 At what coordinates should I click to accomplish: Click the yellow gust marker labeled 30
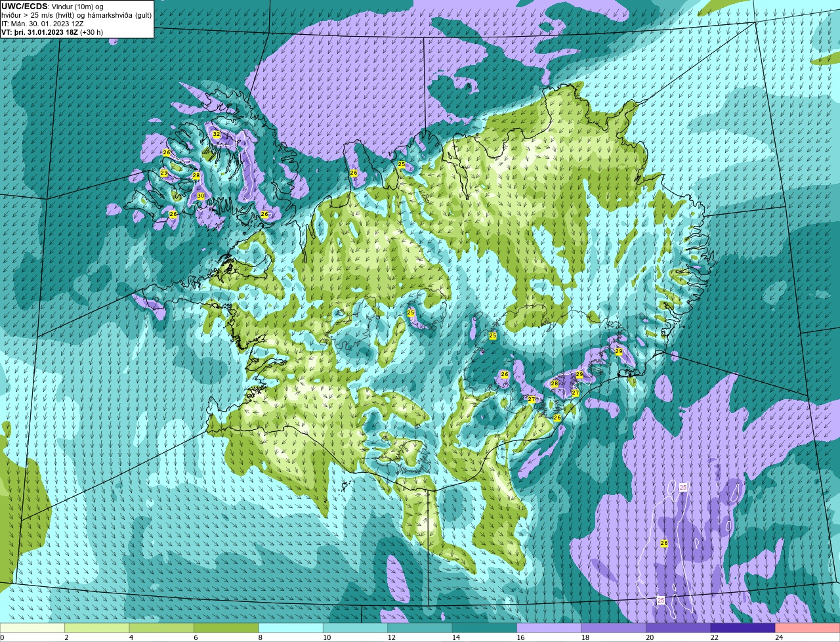click(200, 196)
